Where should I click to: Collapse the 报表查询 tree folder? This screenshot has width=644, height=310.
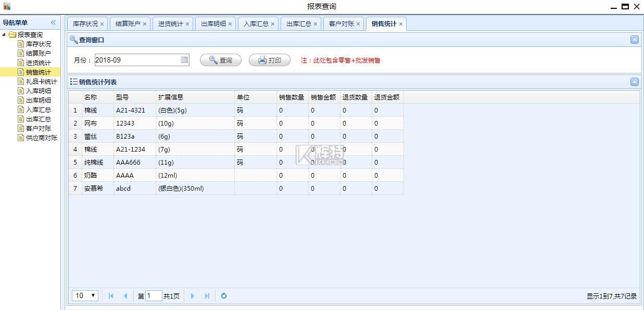click(x=5, y=35)
